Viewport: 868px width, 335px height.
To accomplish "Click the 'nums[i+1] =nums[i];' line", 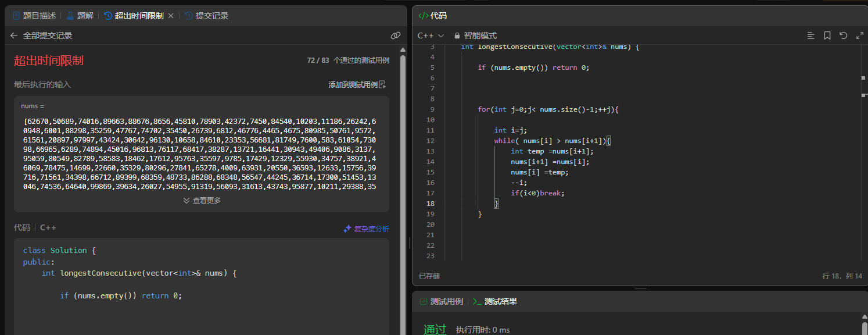I will point(550,162).
